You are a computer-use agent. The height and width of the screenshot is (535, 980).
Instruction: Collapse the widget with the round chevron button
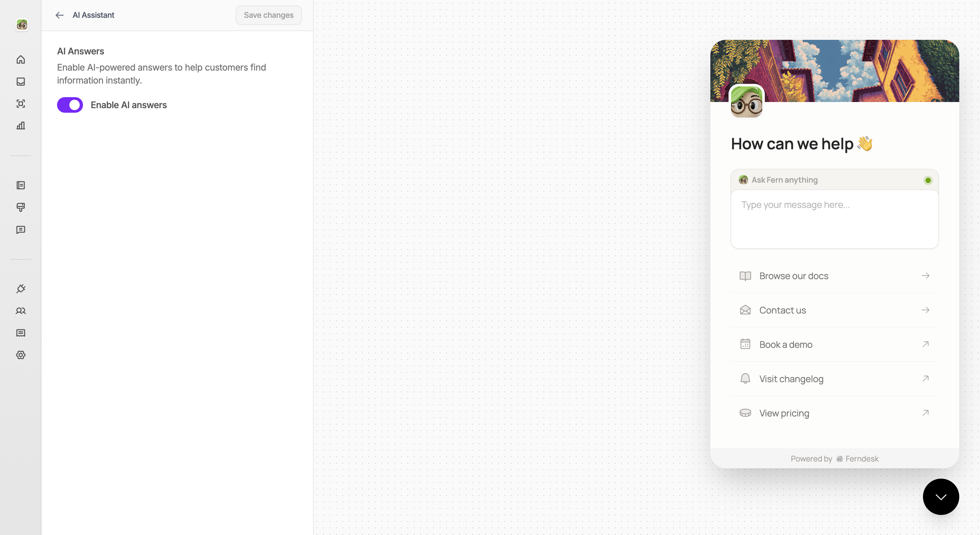point(941,496)
